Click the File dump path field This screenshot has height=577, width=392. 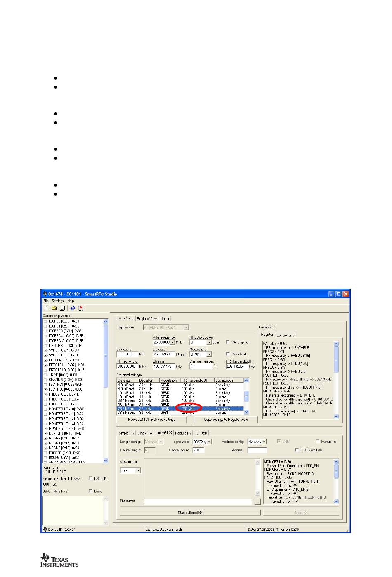(198, 501)
